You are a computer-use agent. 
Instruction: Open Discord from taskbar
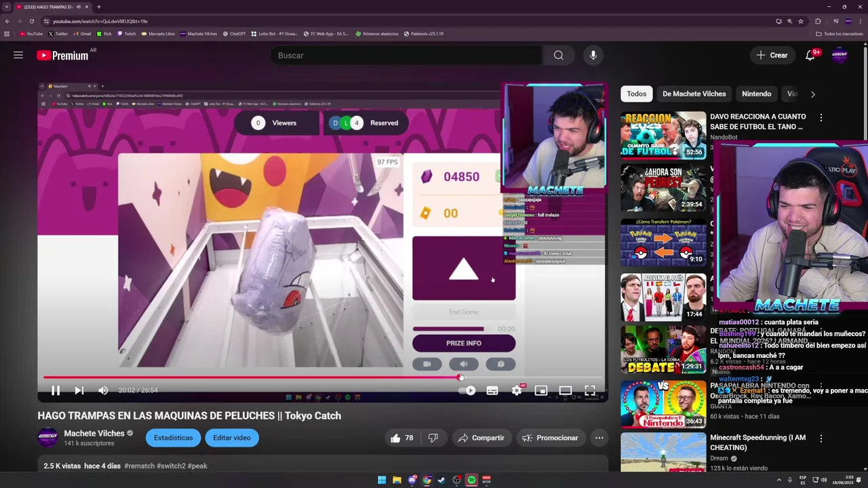[x=412, y=480]
